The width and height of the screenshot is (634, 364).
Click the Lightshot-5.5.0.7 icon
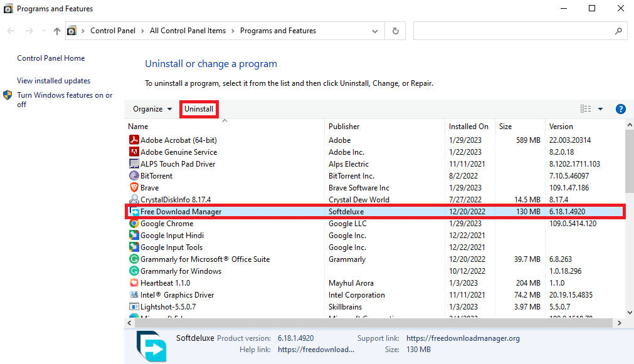[x=134, y=306]
